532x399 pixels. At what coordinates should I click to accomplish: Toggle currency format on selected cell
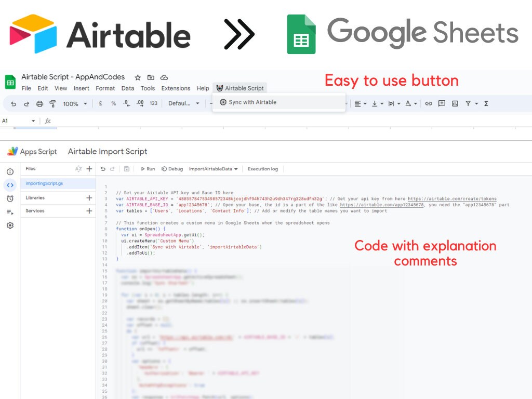[100, 103]
